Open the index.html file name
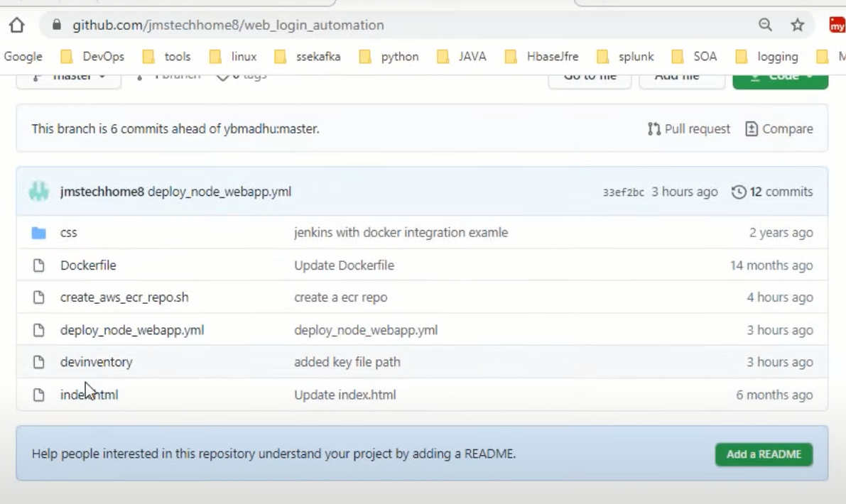846x504 pixels. tap(89, 395)
